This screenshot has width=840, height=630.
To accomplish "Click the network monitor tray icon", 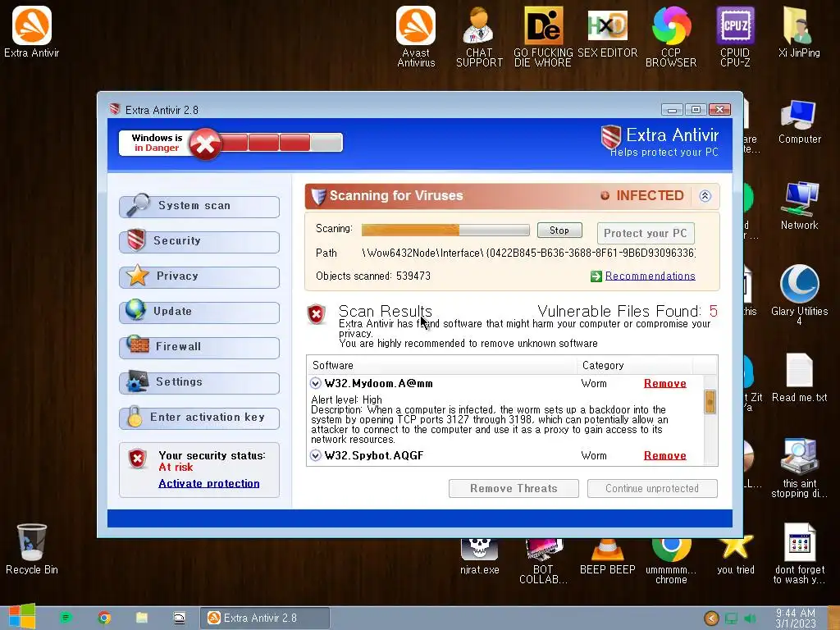I will tap(731, 619).
